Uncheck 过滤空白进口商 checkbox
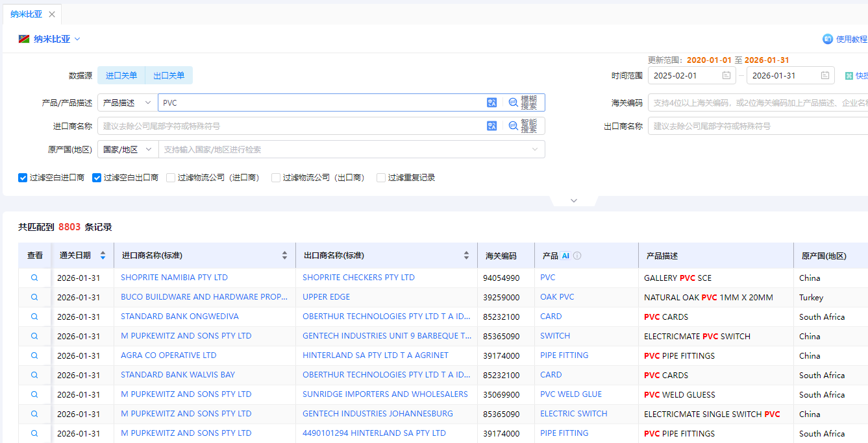 pos(23,178)
